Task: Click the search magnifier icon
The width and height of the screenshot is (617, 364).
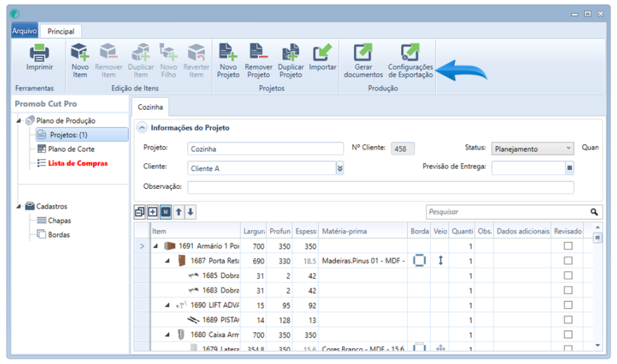Action: coord(594,212)
